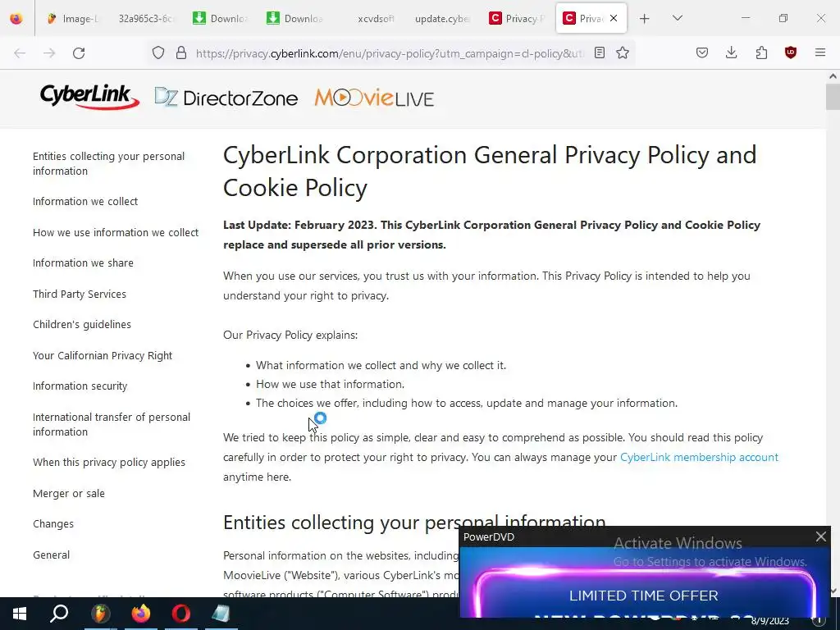Open uBlock Origin extension icon
The image size is (840, 630).
click(x=790, y=53)
